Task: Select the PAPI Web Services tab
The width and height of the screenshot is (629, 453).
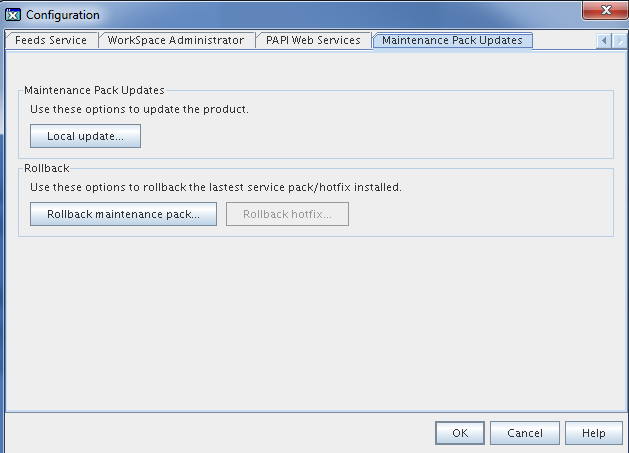Action: click(313, 41)
